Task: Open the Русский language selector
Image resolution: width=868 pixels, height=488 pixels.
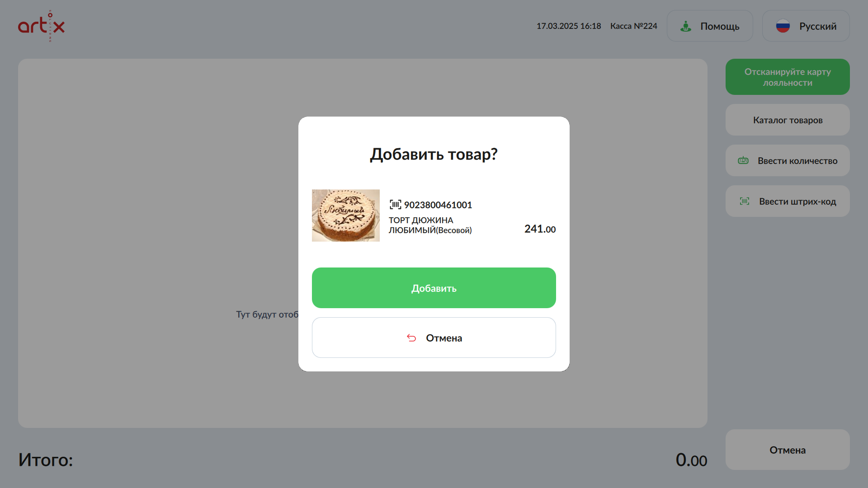Action: 806,26
